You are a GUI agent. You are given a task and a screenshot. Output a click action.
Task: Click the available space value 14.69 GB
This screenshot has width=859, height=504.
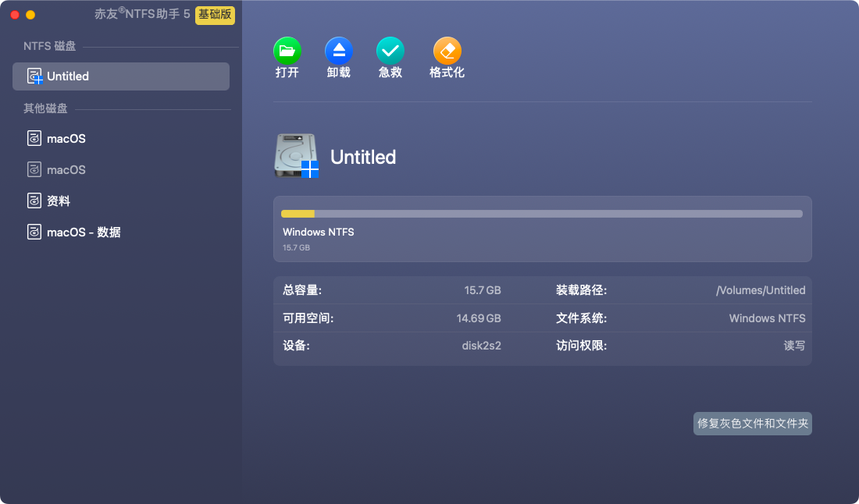478,318
